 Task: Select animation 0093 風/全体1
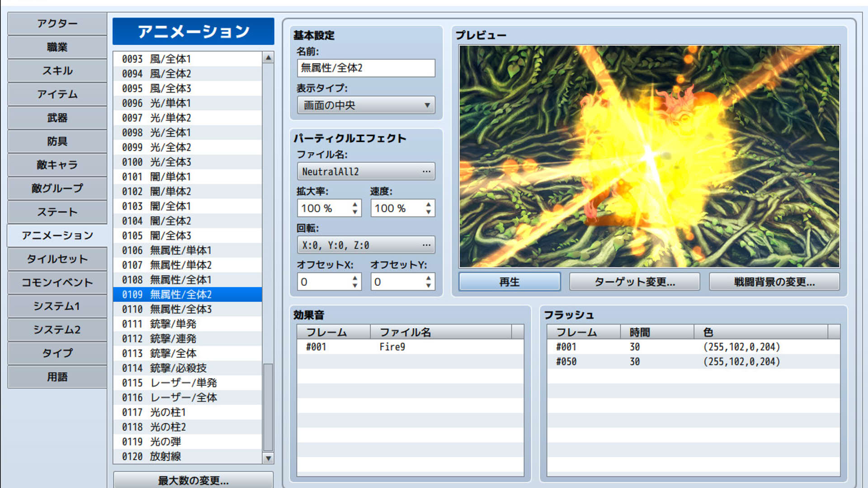point(188,59)
